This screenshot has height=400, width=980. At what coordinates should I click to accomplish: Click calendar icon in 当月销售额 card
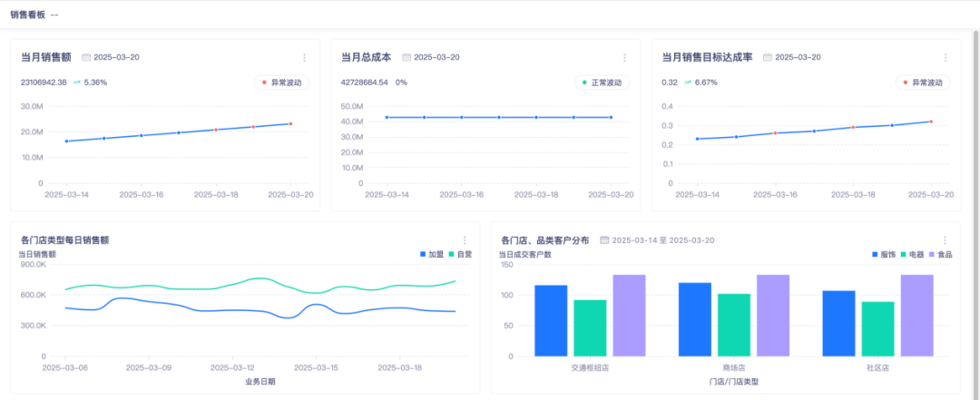[x=86, y=57]
